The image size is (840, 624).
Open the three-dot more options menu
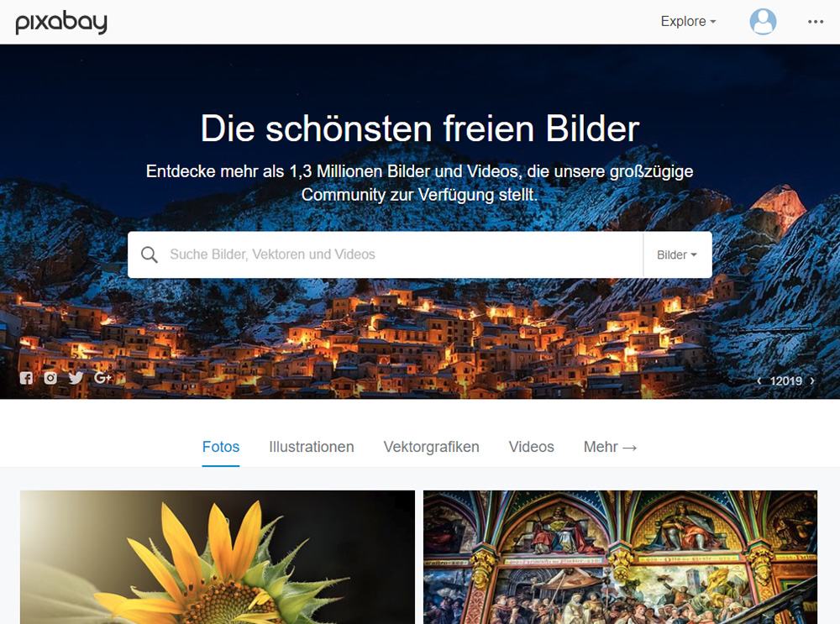pyautogui.click(x=816, y=22)
